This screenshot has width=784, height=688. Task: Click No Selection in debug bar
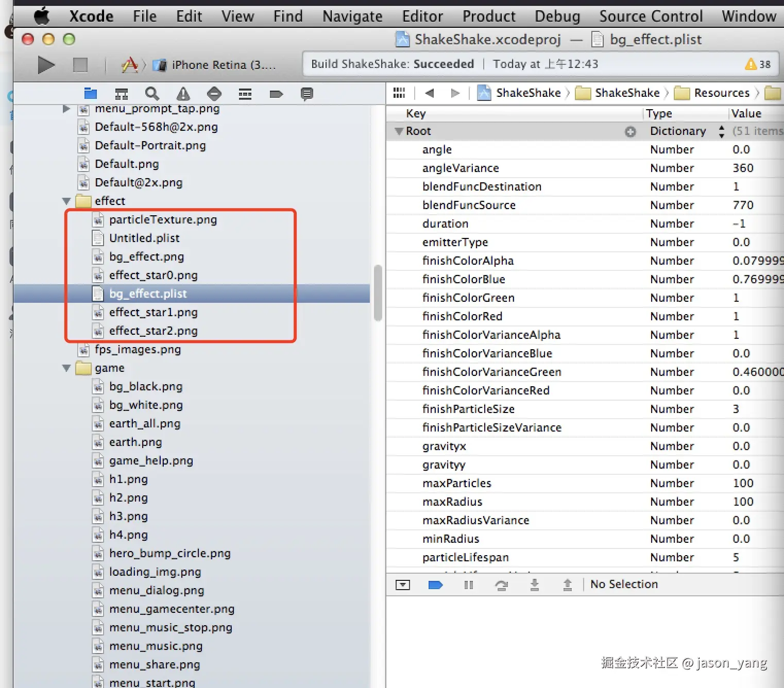pos(624,584)
